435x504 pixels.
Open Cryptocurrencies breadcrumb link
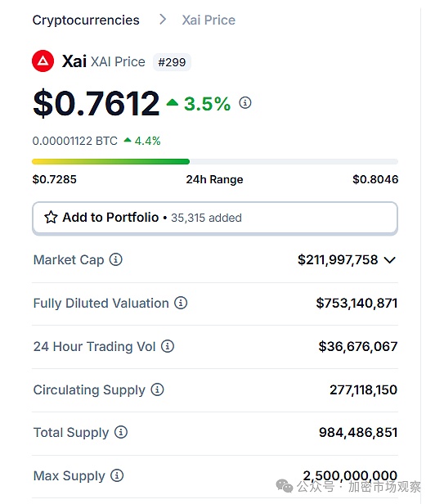pos(86,20)
